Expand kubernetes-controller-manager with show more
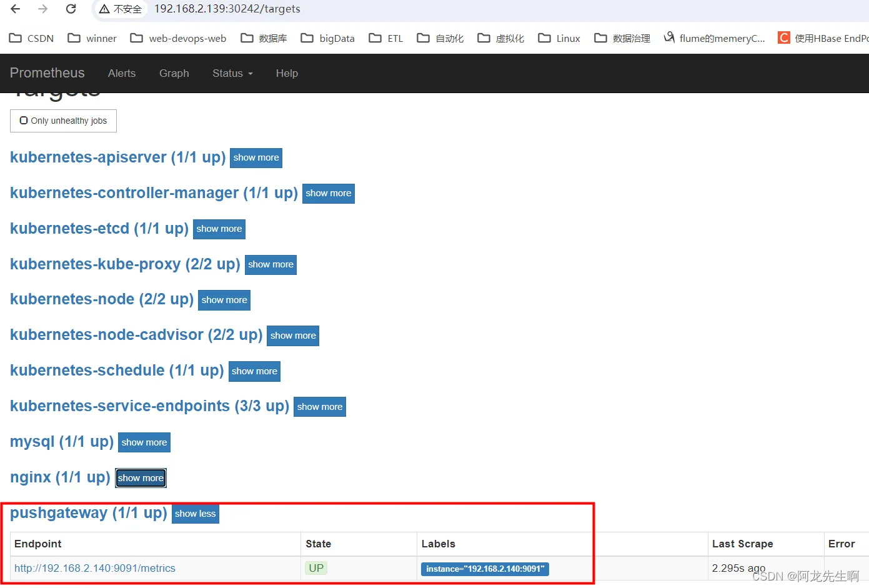Image resolution: width=869 pixels, height=588 pixels. pos(329,194)
